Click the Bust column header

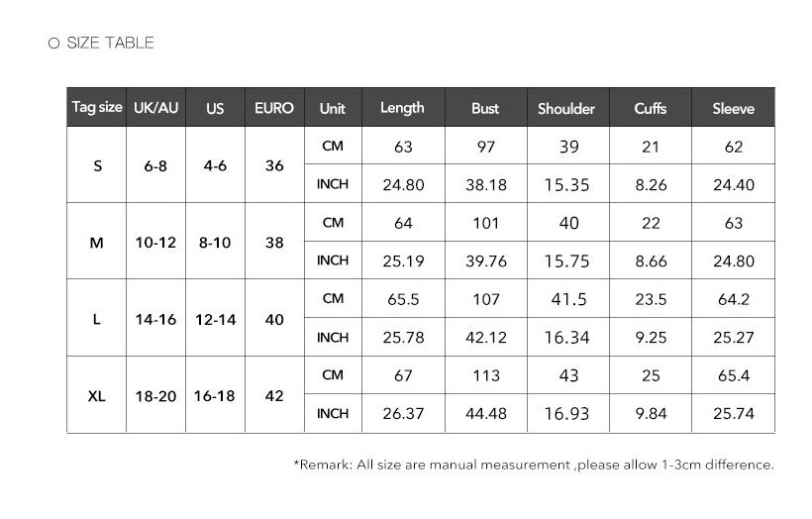485,109
